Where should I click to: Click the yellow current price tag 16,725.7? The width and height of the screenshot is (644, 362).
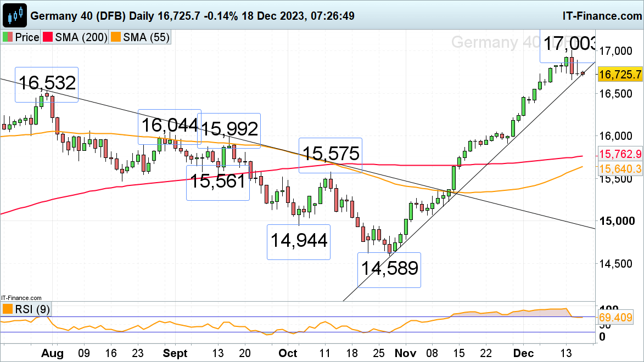point(620,74)
